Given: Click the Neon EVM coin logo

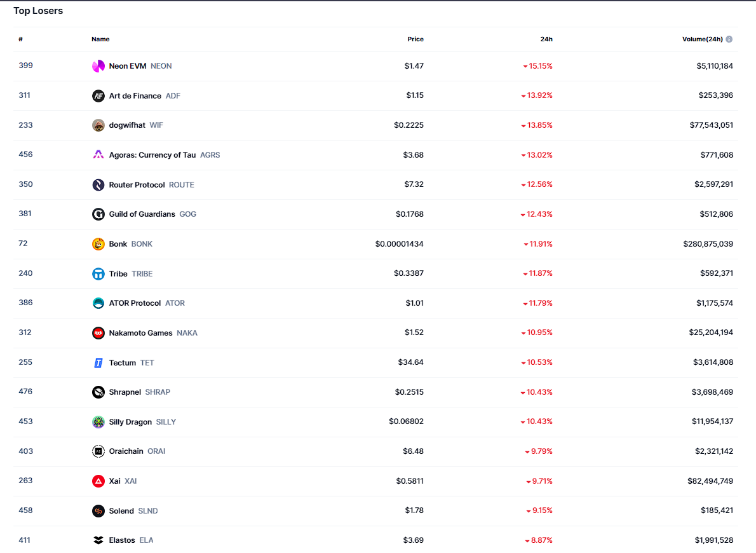Looking at the screenshot, I should tap(98, 66).
